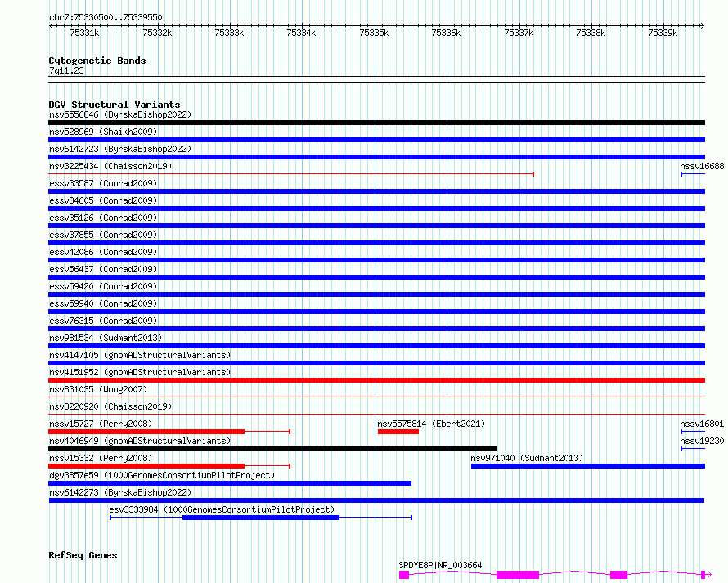Click the blue dgv3857e59 variant bar
The height and width of the screenshot is (583, 728).
click(x=230, y=483)
